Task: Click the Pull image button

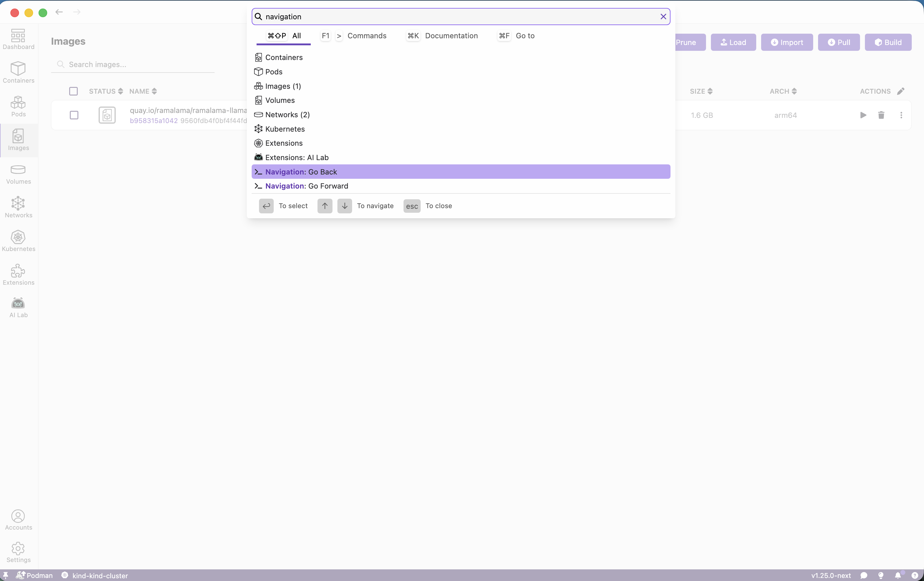Action: pyautogui.click(x=839, y=42)
